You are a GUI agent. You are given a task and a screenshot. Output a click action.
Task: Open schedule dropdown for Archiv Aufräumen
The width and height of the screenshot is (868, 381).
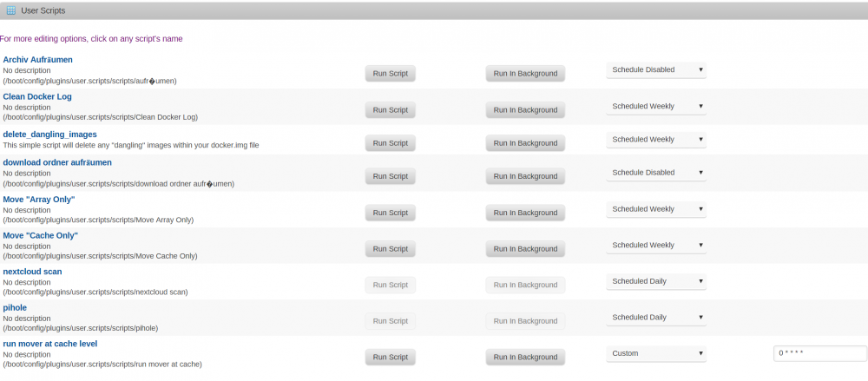pyautogui.click(x=656, y=69)
